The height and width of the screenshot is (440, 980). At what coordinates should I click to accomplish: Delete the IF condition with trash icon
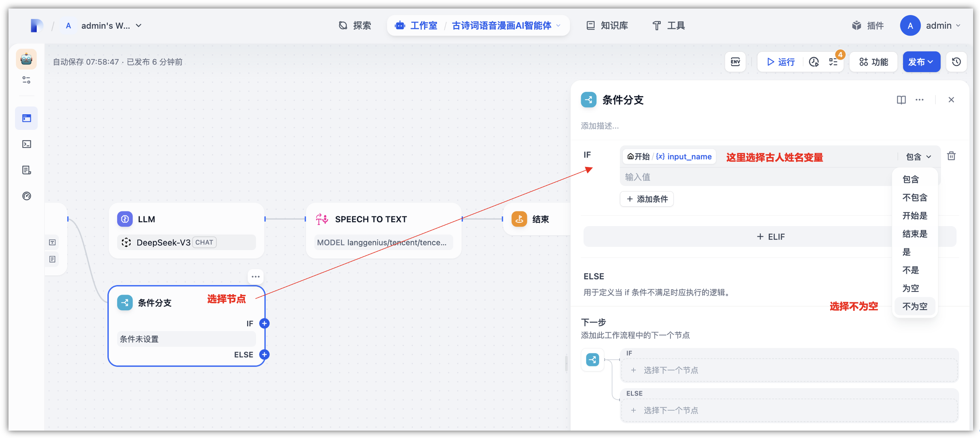pyautogui.click(x=951, y=156)
